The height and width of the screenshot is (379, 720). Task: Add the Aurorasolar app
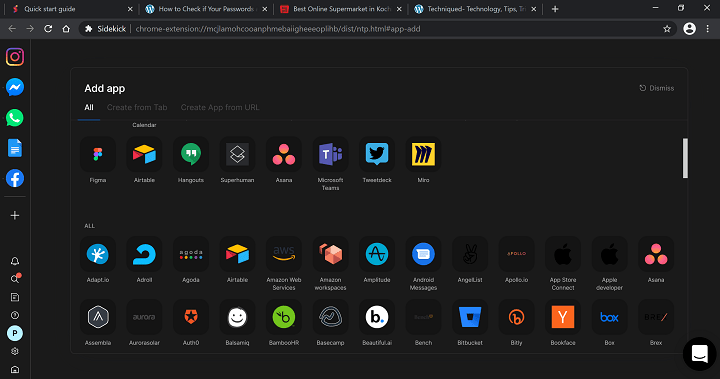tap(144, 317)
